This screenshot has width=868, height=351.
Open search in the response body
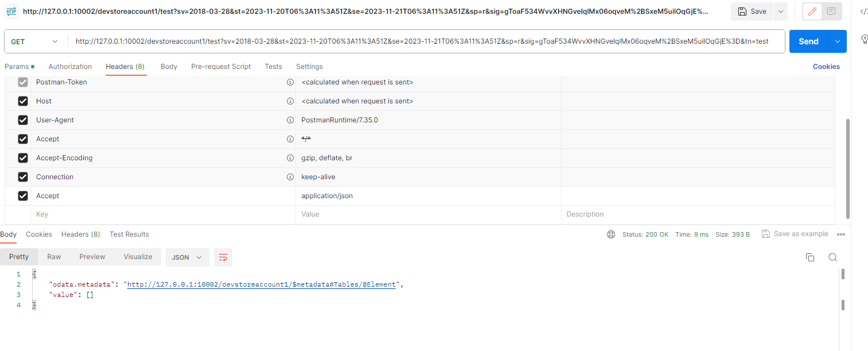[832, 257]
